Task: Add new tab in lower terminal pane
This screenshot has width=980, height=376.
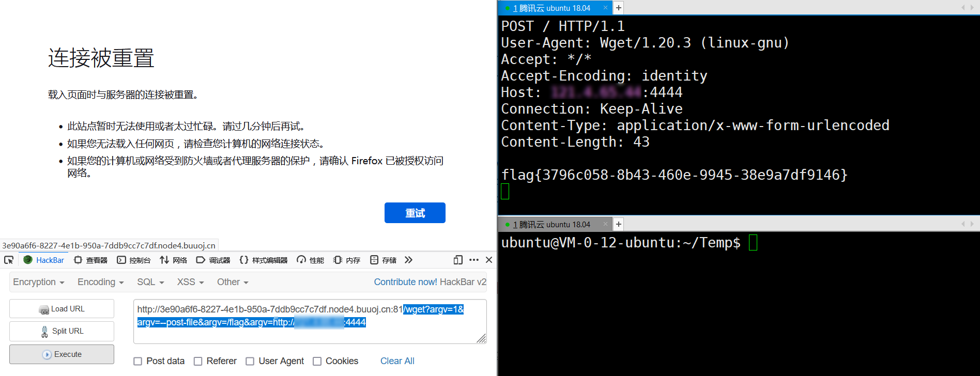Action: pyautogui.click(x=618, y=224)
